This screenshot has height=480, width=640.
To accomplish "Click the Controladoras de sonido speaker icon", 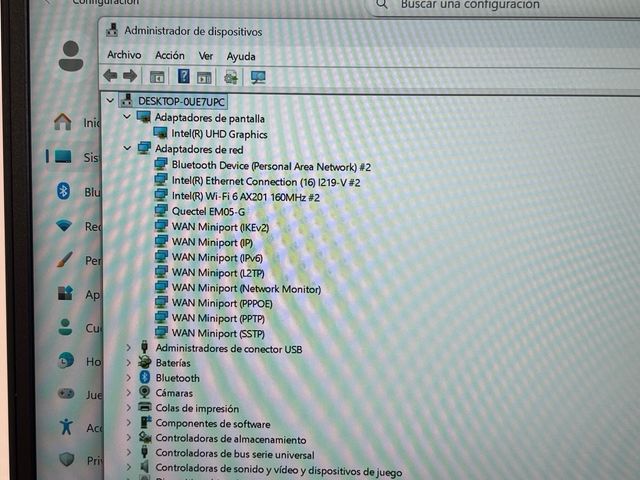I will (144, 467).
